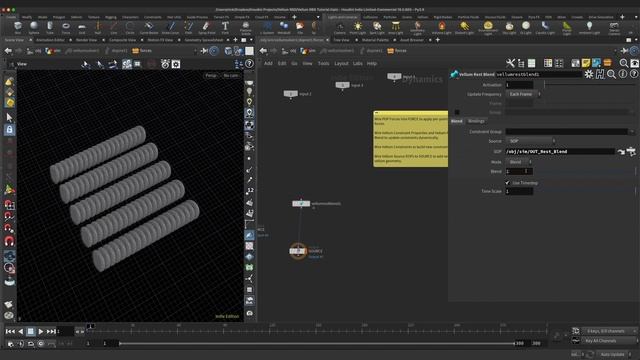Select the Box tool on the Create shelf
Image resolution: width=640 pixels, height=360 pixels.
(x=18, y=28)
